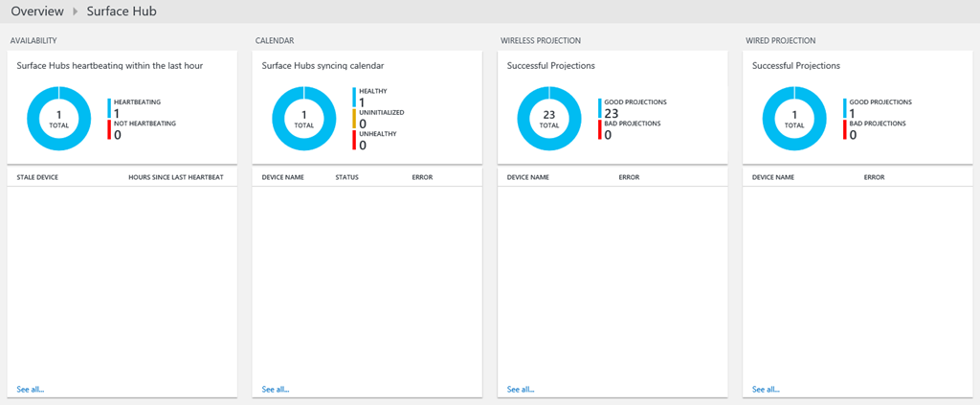Open See all link under Calendar

coord(276,390)
